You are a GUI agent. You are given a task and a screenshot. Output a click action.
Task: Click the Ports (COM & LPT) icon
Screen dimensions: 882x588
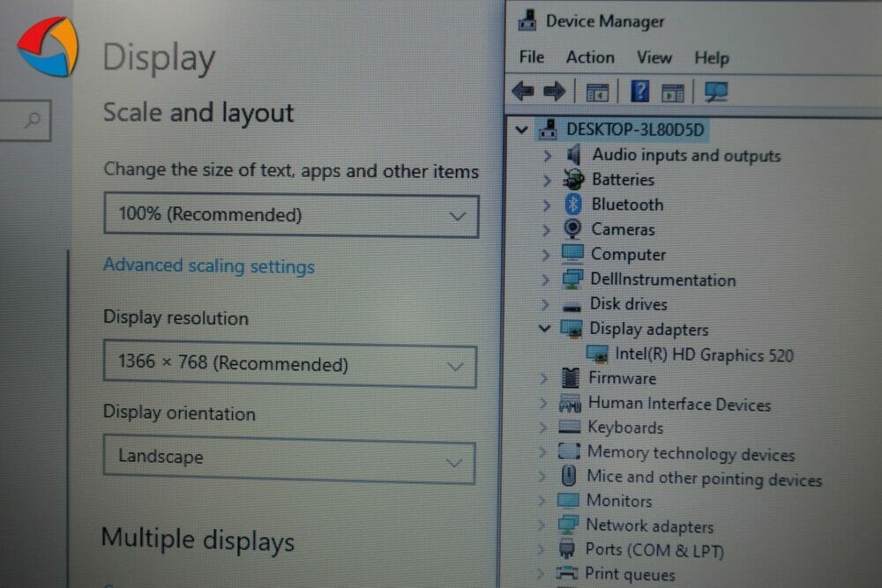(567, 548)
